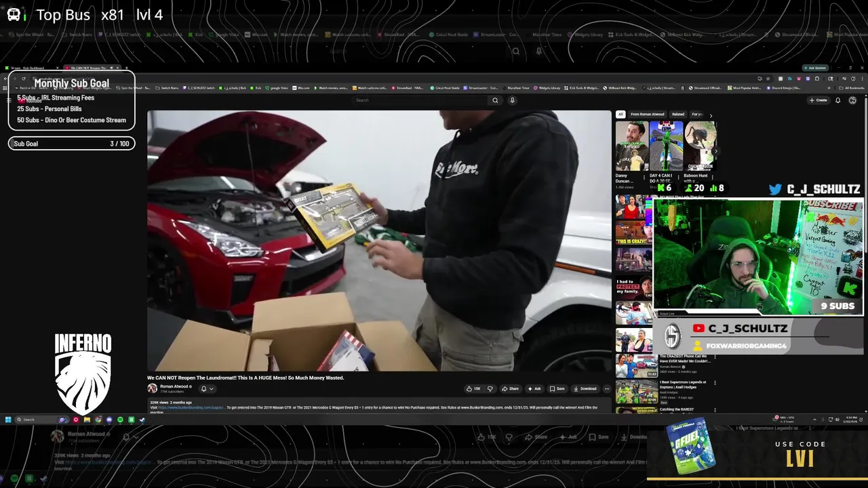Open the Baboon Hunt short thumbnail
The width and height of the screenshot is (868, 488).
(x=700, y=146)
